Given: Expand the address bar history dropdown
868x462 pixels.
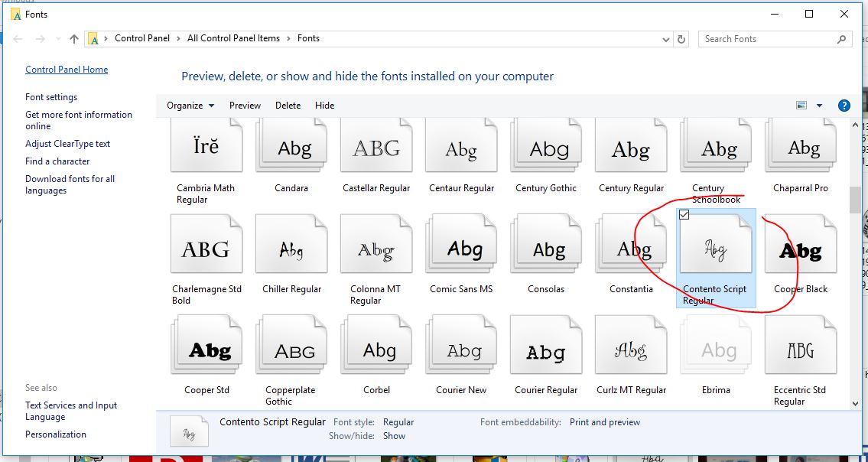Looking at the screenshot, I should pyautogui.click(x=666, y=39).
